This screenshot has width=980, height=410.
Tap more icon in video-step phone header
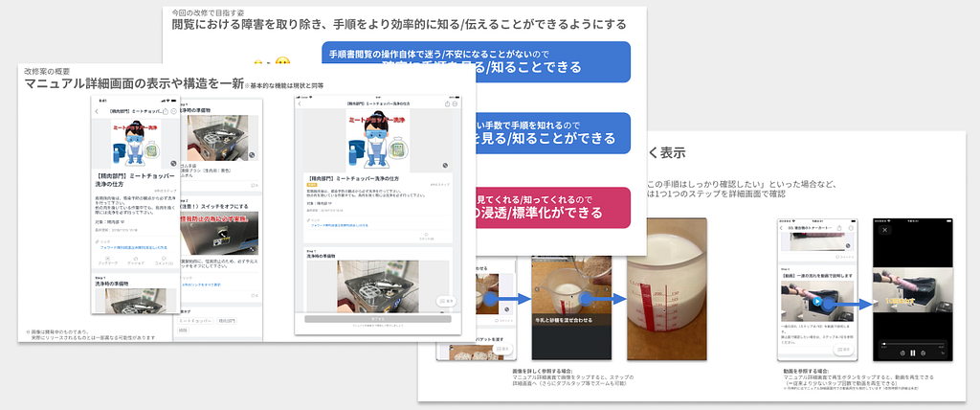[x=851, y=229]
